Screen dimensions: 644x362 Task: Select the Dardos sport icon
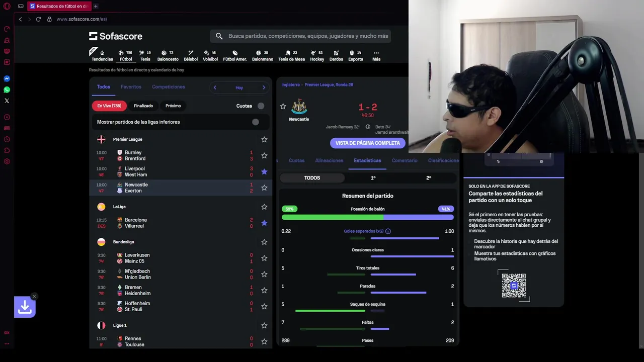coord(336,55)
